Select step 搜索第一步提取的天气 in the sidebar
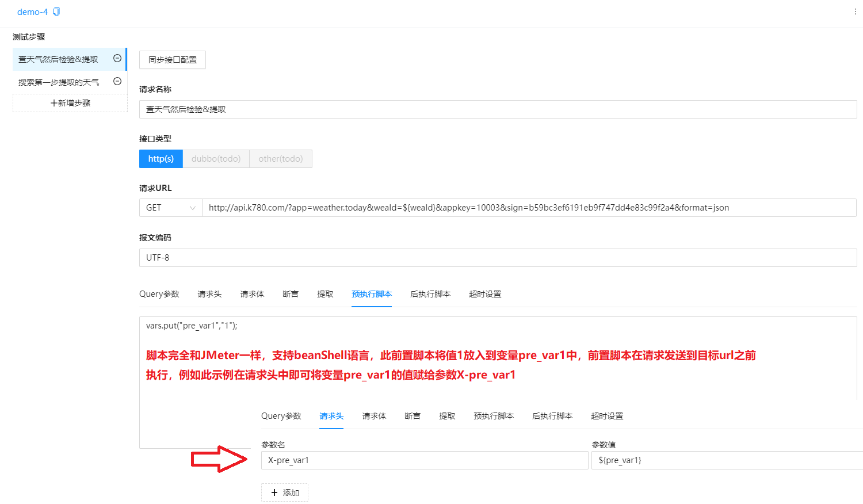 58,82
